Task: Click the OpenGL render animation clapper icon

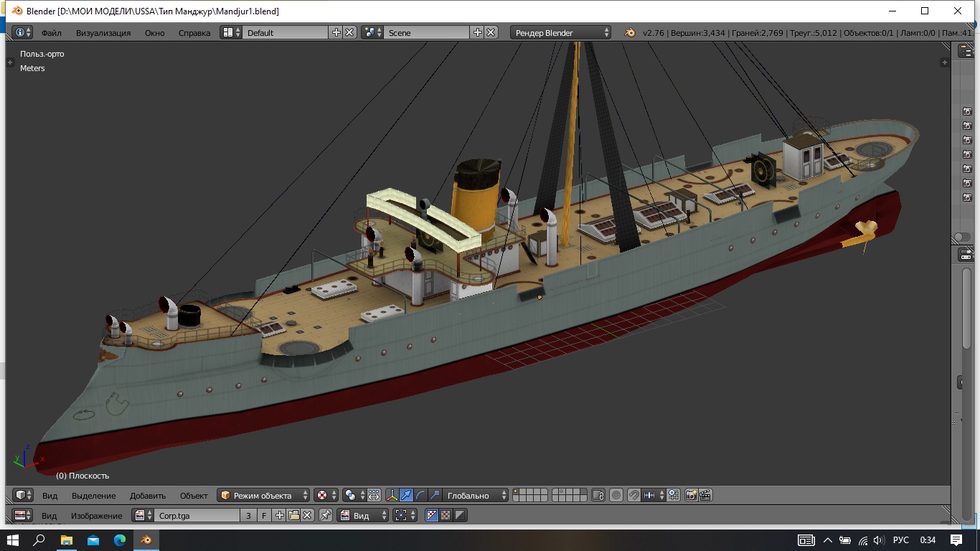Action: point(705,495)
